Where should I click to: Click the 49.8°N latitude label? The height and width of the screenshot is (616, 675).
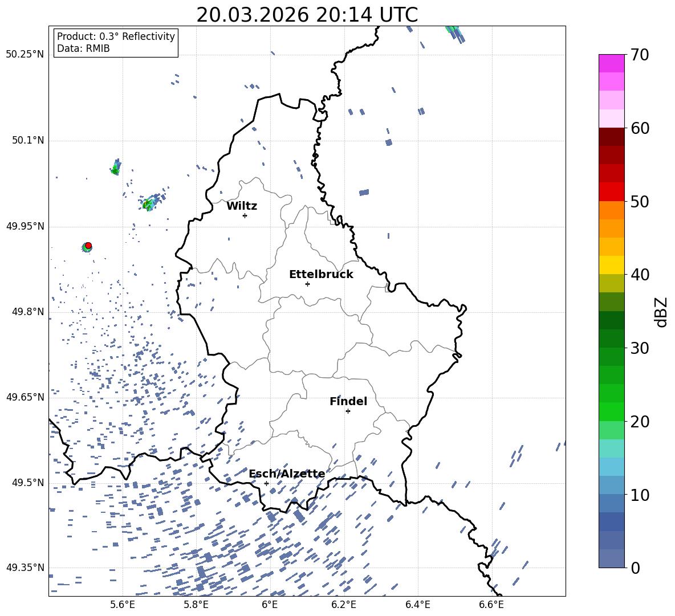point(28,312)
